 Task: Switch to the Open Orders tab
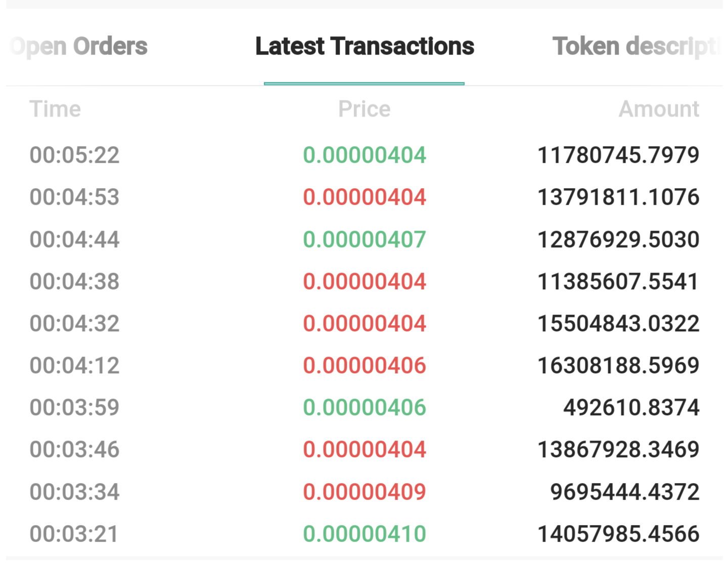coord(78,46)
